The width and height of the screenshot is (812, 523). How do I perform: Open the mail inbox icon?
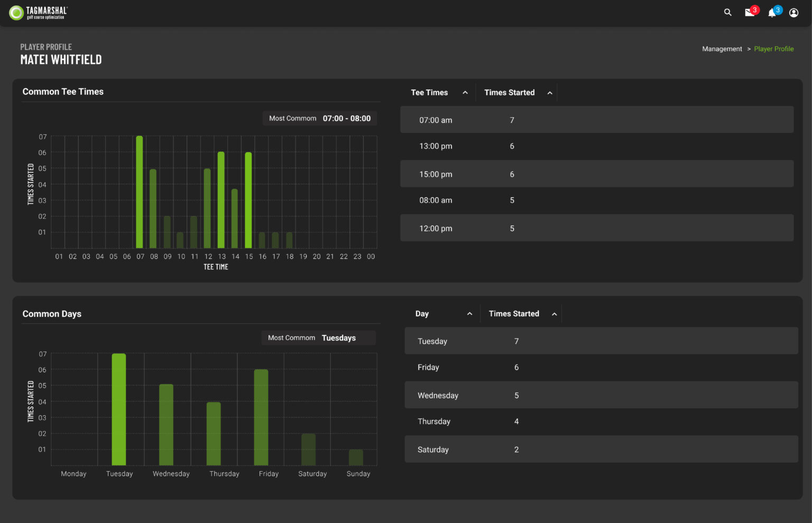click(x=750, y=13)
